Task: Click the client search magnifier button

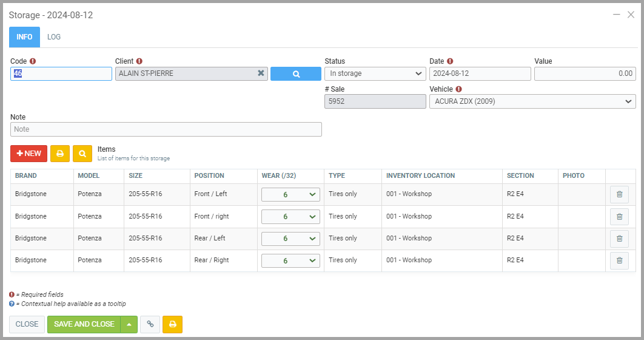Action: point(295,73)
